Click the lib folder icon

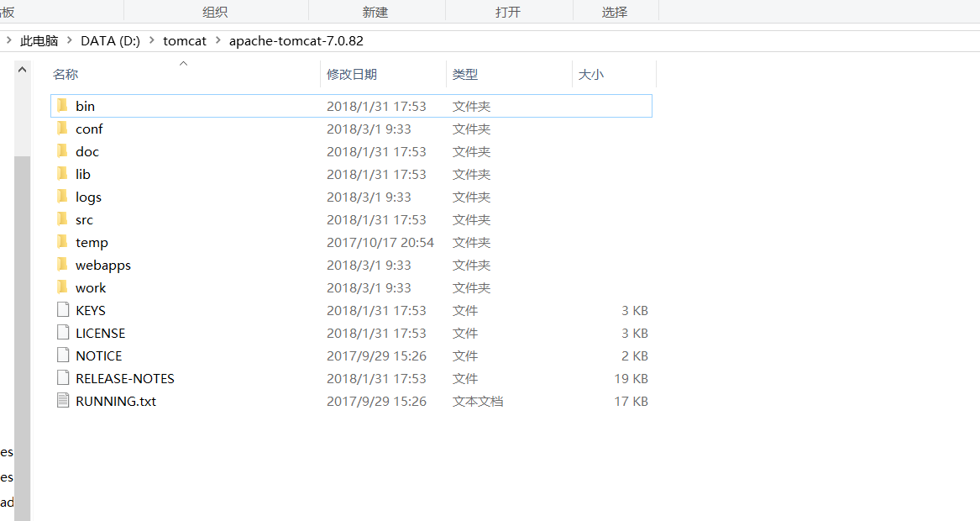[62, 174]
